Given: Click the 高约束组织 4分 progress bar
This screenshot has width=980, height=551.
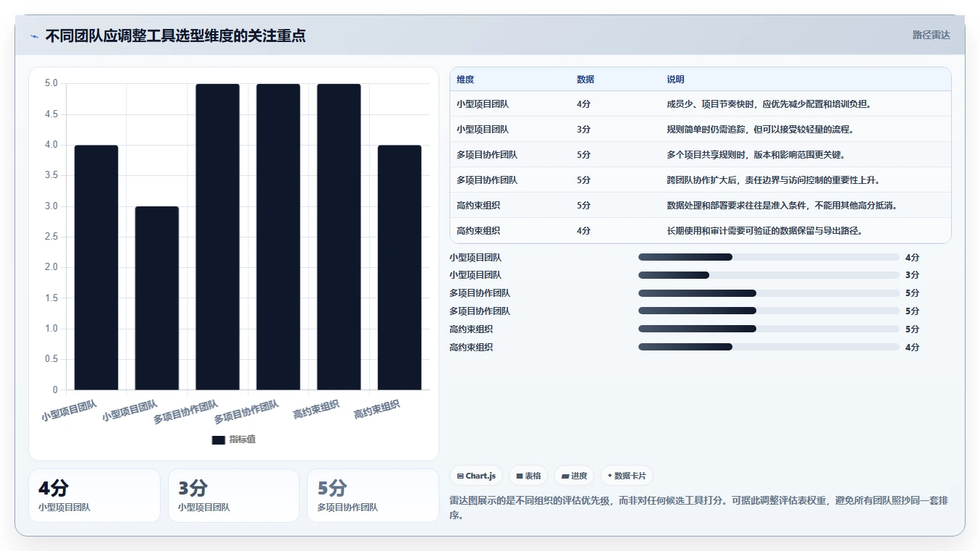Looking at the screenshot, I should [769, 348].
